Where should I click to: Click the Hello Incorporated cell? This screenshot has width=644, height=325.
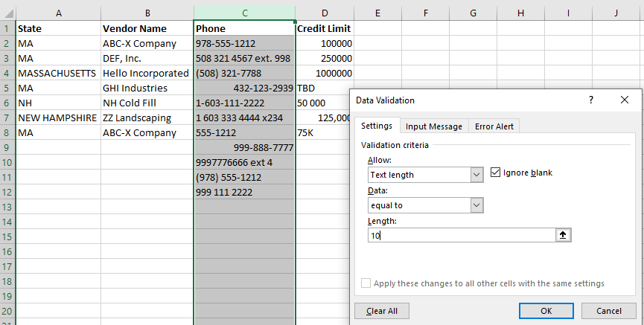pos(147,73)
